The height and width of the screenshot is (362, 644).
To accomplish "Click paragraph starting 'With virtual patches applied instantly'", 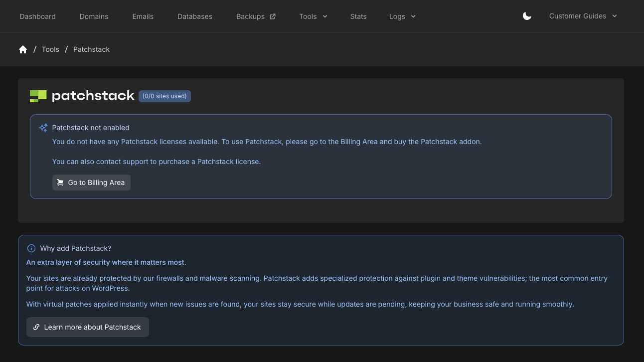I will pos(300,304).
